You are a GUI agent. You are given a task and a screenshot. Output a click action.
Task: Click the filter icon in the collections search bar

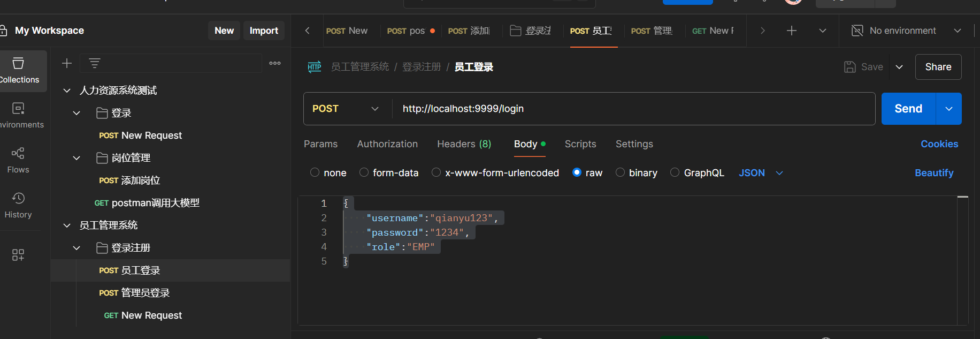coord(95,63)
